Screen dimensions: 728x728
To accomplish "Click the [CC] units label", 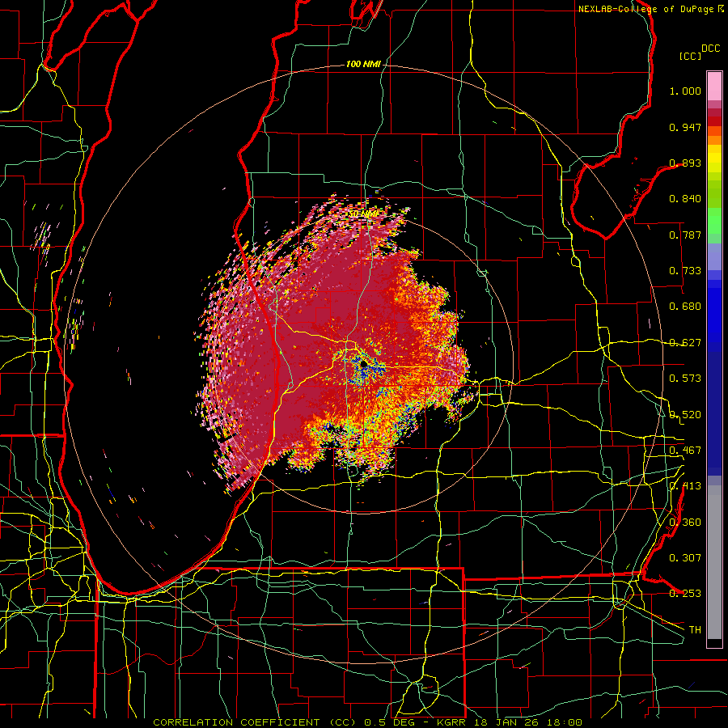I will coord(690,56).
